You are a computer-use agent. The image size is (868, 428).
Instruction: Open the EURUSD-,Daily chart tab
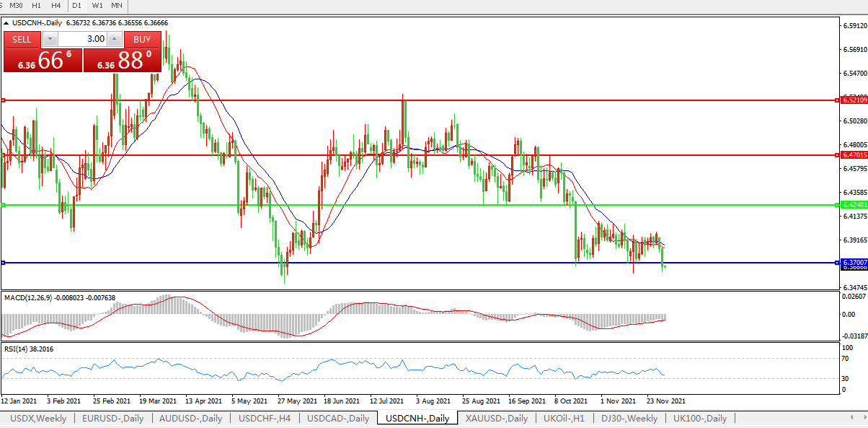pyautogui.click(x=112, y=419)
